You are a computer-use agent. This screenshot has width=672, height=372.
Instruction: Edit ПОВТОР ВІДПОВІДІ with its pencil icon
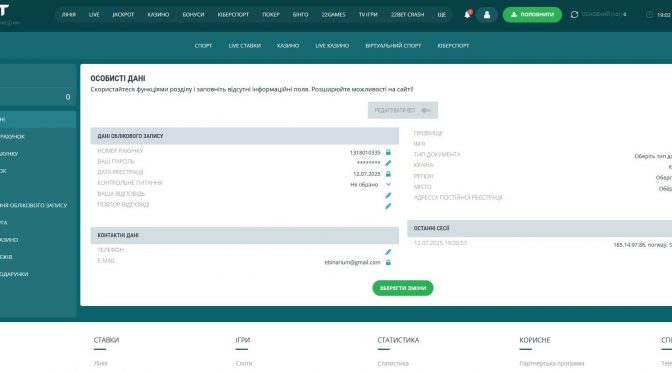click(x=388, y=206)
